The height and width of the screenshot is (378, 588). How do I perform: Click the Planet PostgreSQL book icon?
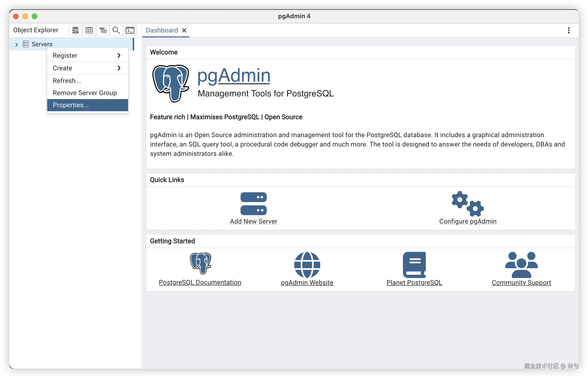414,265
